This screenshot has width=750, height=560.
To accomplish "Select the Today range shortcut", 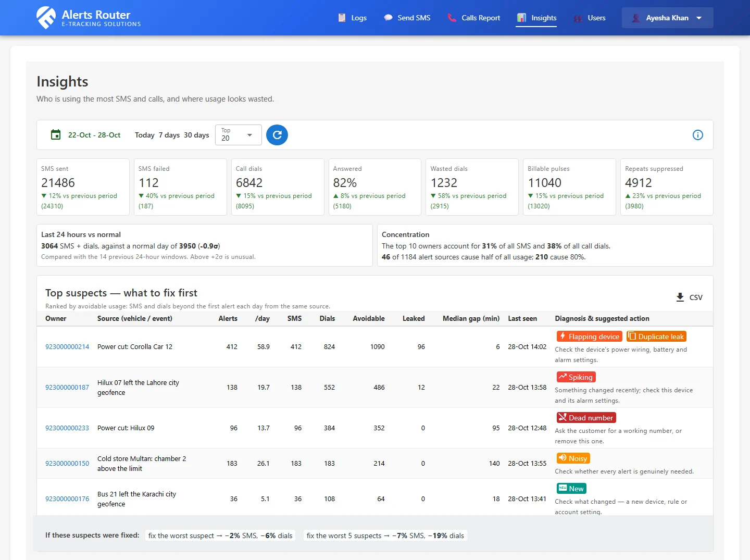I will [144, 135].
